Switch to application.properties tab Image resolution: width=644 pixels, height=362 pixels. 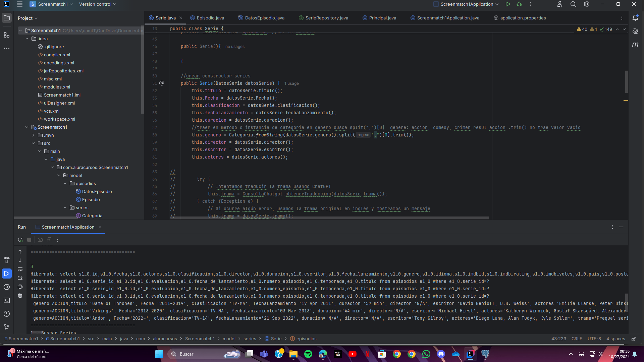pos(520,18)
